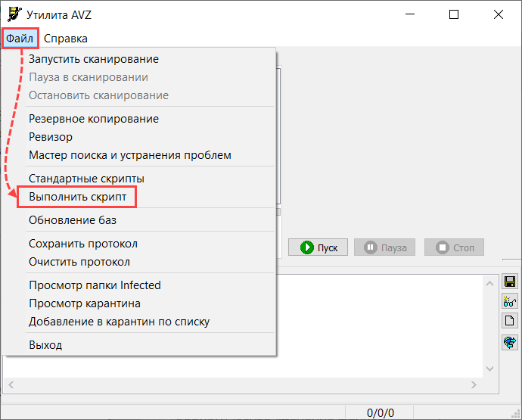Choose Выполнить скрипт menu entry
This screenshot has width=522, height=420.
(140, 197)
